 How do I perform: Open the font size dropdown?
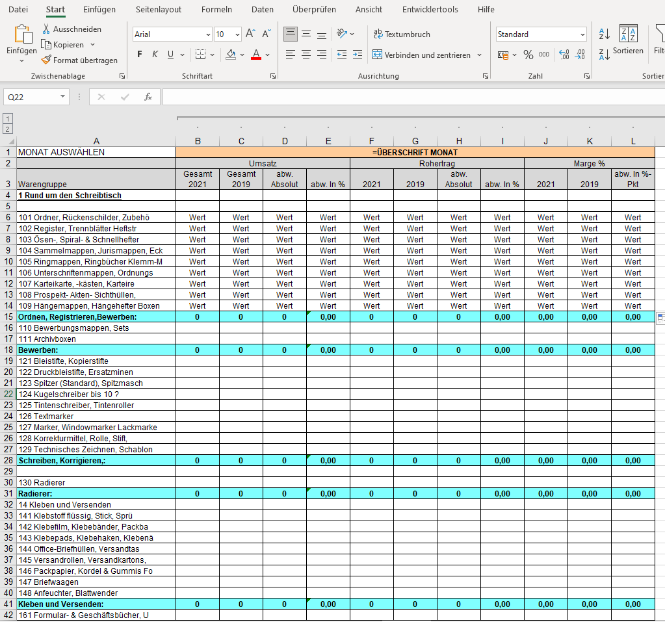point(237,34)
